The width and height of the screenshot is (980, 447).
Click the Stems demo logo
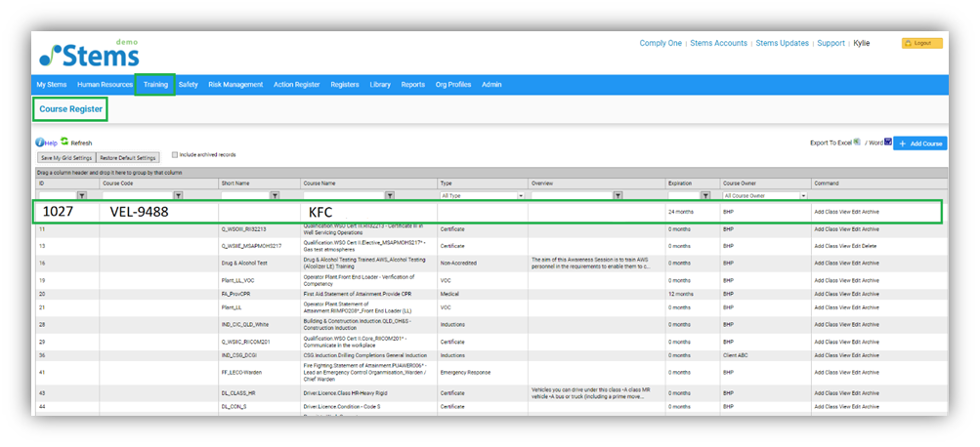[x=89, y=54]
